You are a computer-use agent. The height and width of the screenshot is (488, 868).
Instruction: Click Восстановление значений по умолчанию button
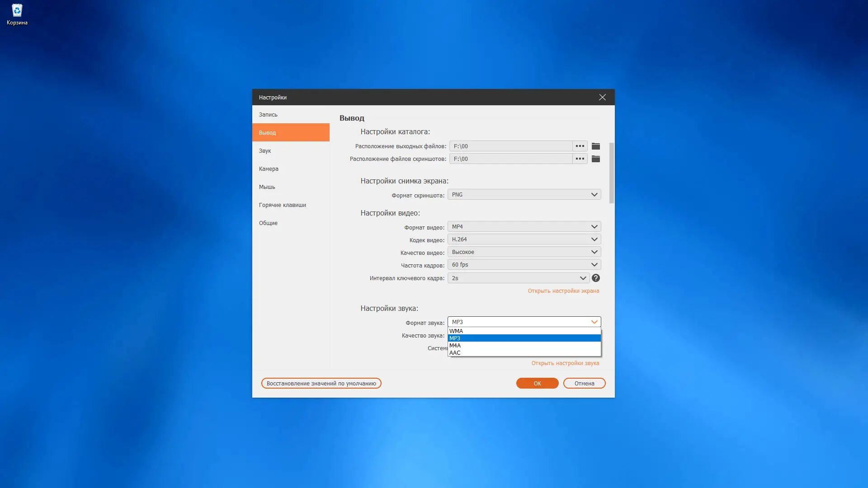point(321,383)
